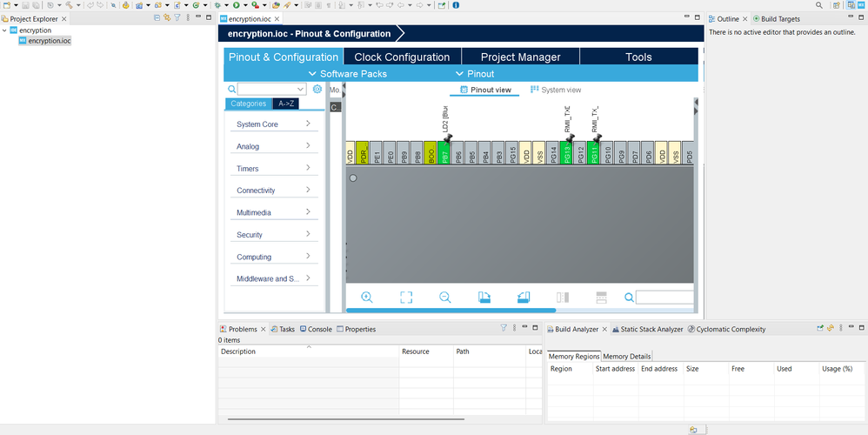The height and width of the screenshot is (435, 868).
Task: Switch to the Console tab
Action: [x=316, y=329]
